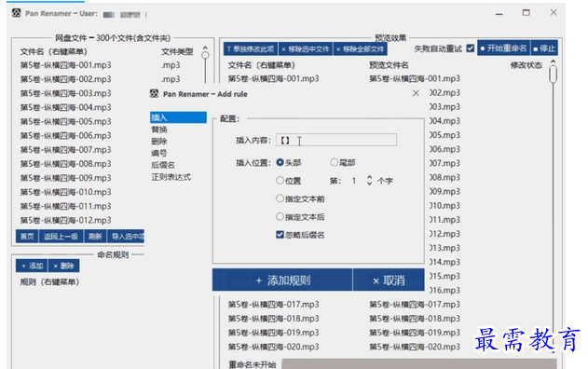Select the 插入 rule type
Viewport: 588px width, 369px height.
178,117
